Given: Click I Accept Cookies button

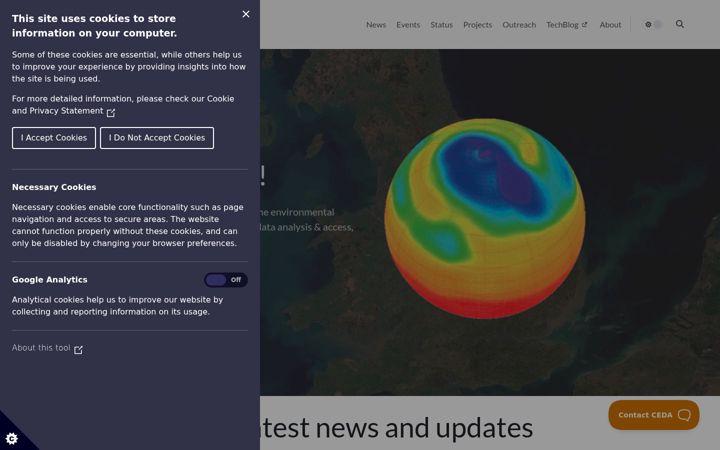Looking at the screenshot, I should point(54,138).
